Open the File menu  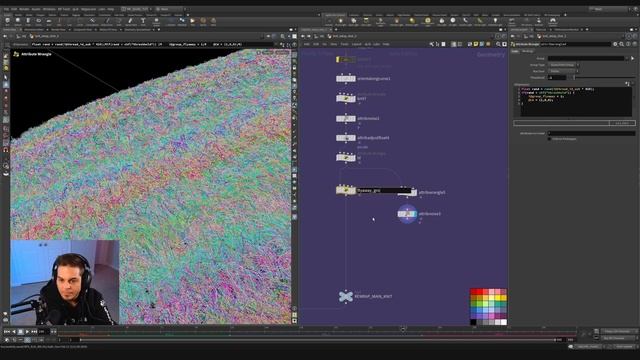pos(6,9)
